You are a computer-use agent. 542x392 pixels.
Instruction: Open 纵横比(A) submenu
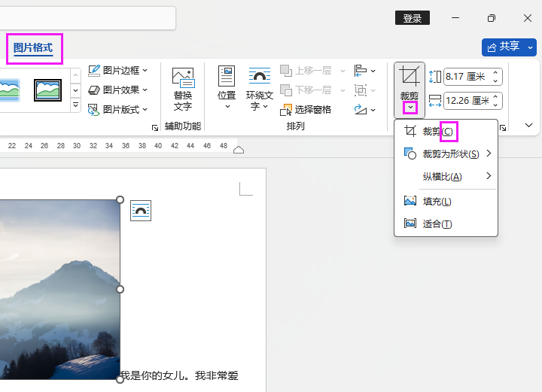click(x=446, y=177)
